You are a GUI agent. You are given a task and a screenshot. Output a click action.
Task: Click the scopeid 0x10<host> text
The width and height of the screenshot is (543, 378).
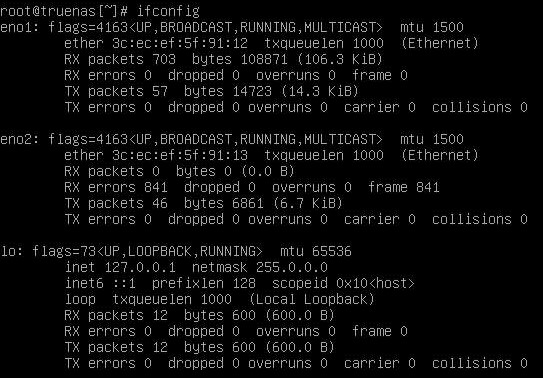344,283
